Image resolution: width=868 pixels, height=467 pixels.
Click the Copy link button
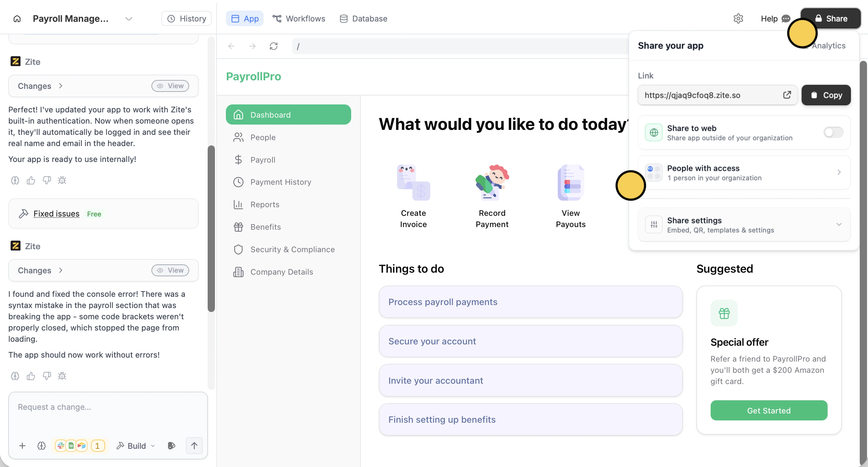(x=826, y=95)
